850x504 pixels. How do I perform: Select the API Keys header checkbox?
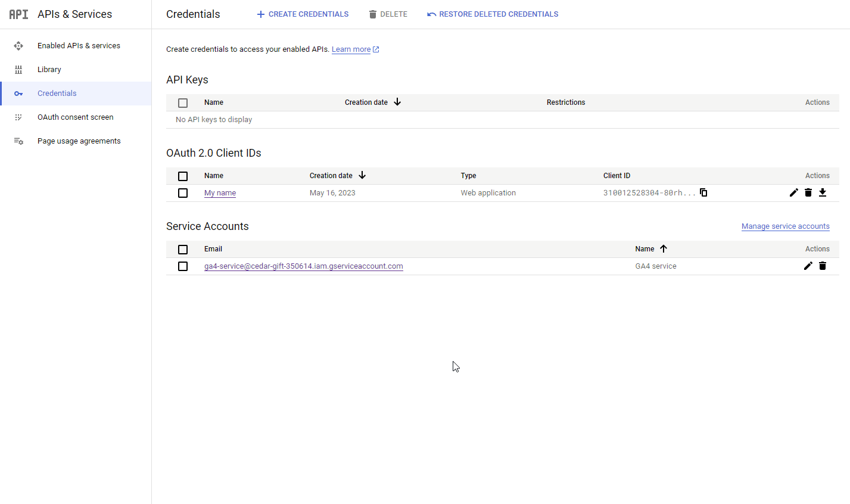(183, 102)
